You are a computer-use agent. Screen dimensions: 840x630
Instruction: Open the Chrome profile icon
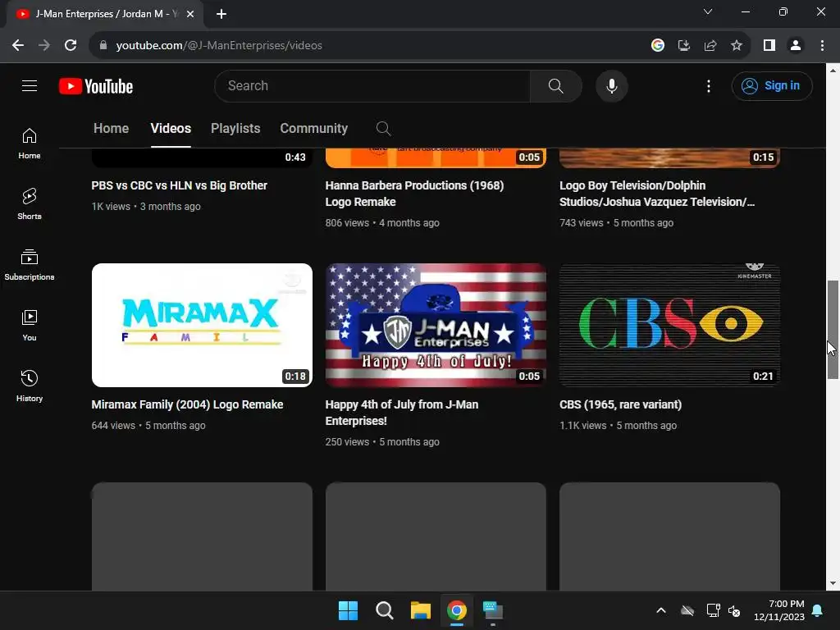796,46
